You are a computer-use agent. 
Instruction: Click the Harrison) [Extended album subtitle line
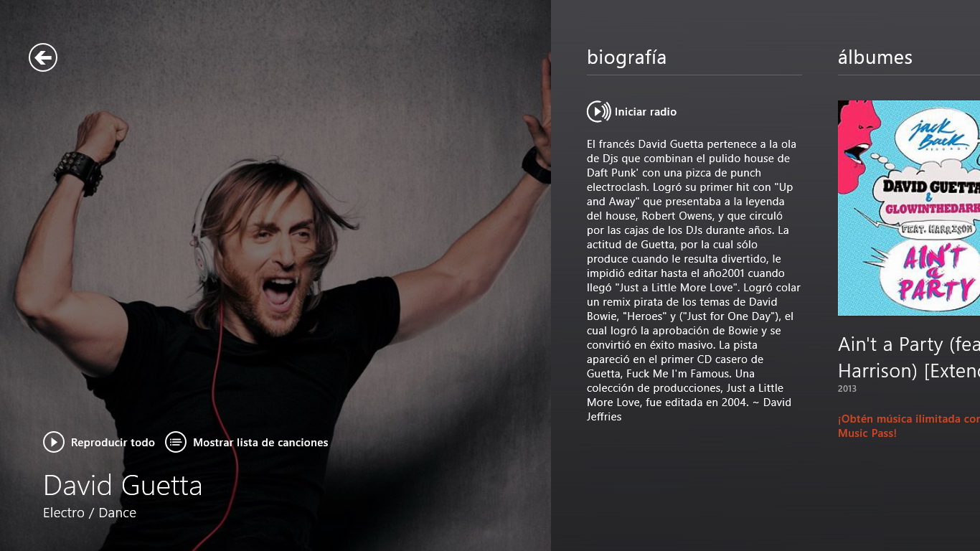tap(909, 371)
